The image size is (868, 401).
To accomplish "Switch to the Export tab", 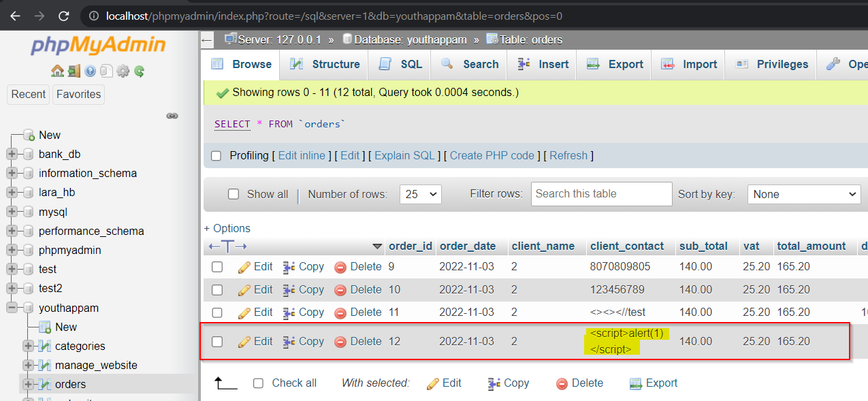I will 615,64.
